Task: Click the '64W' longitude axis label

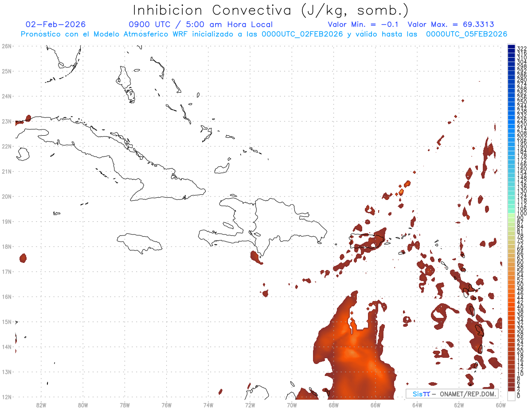Action: [x=417, y=405]
